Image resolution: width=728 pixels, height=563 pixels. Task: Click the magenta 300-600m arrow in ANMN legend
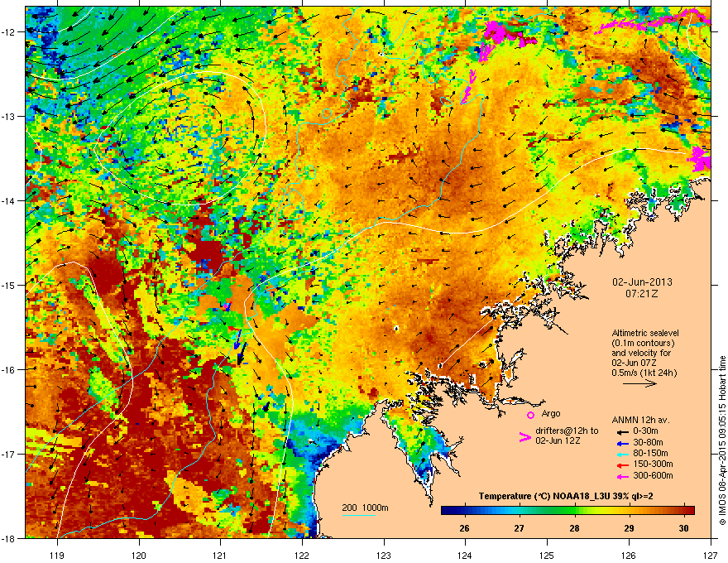622,476
